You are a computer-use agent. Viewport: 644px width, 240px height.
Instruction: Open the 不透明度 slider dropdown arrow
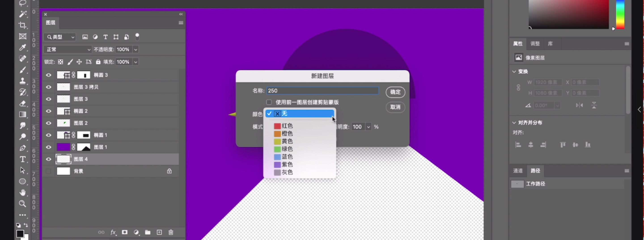click(x=136, y=49)
